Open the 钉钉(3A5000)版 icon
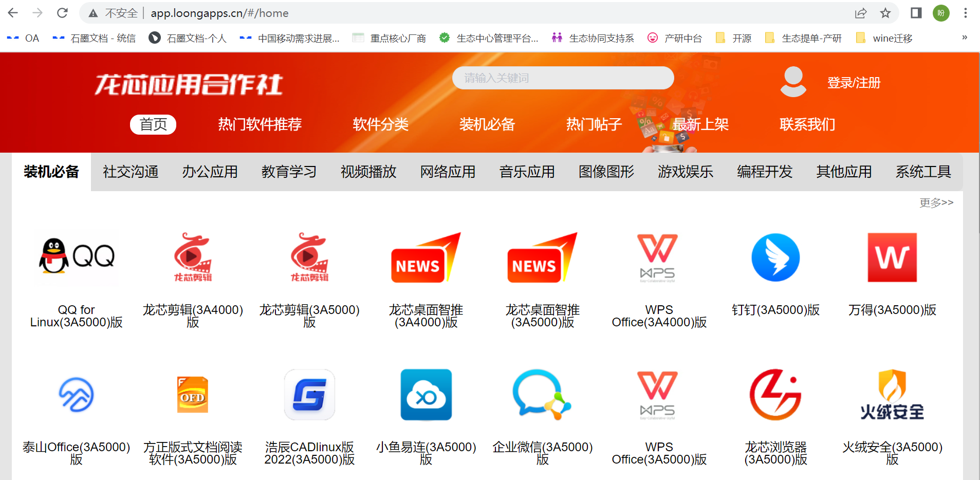 pos(775,257)
